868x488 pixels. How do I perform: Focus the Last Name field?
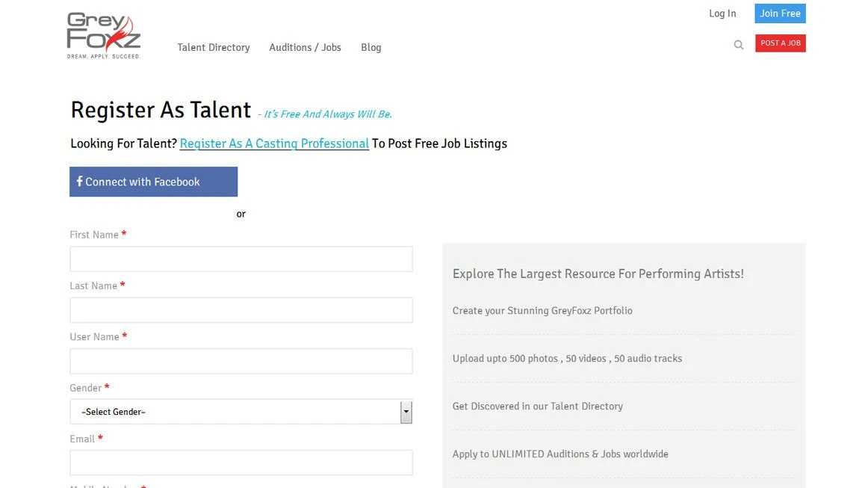pos(241,310)
